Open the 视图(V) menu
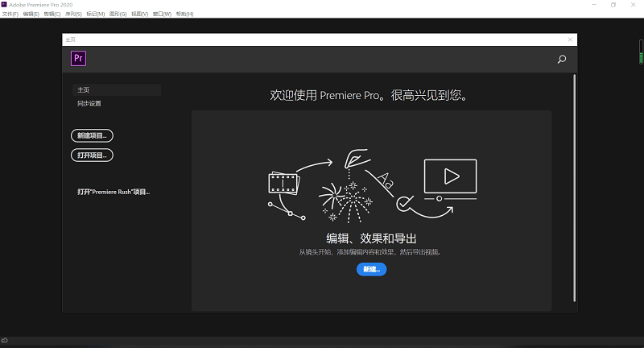Screen dimensions: 644x348 coord(139,14)
